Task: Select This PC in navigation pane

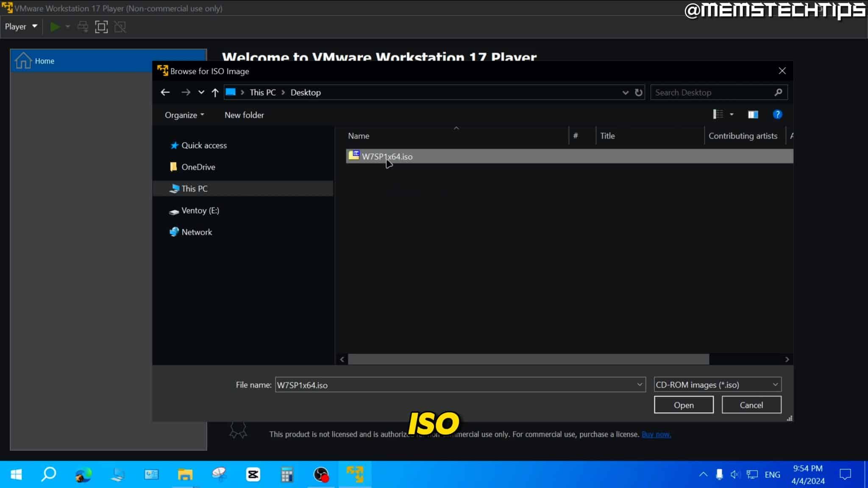Action: tap(243, 189)
